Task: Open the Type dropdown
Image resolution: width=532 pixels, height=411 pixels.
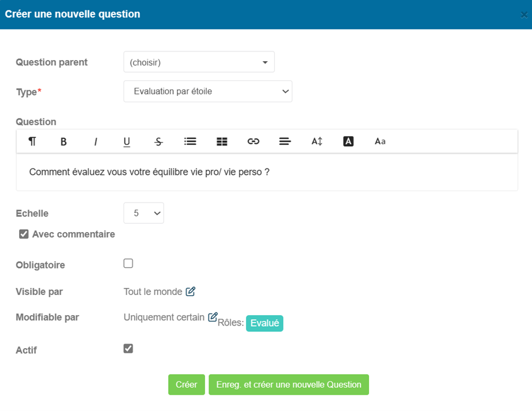Action: [x=207, y=91]
